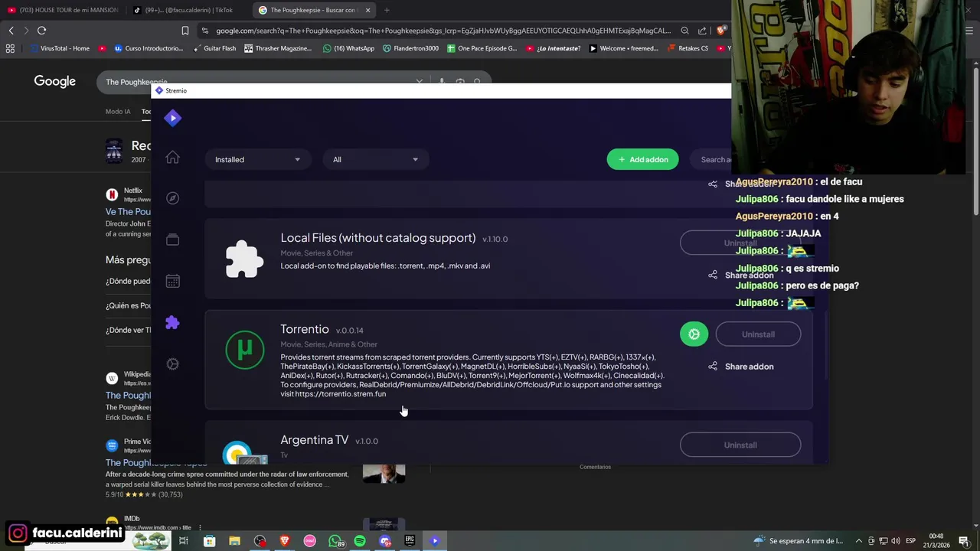This screenshot has height=551, width=980.
Task: Open the Flandertron3000 bookmark
Action: coord(410,48)
